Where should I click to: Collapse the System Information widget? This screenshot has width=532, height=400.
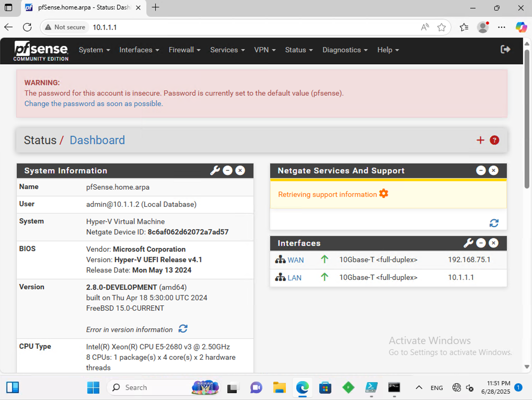228,170
